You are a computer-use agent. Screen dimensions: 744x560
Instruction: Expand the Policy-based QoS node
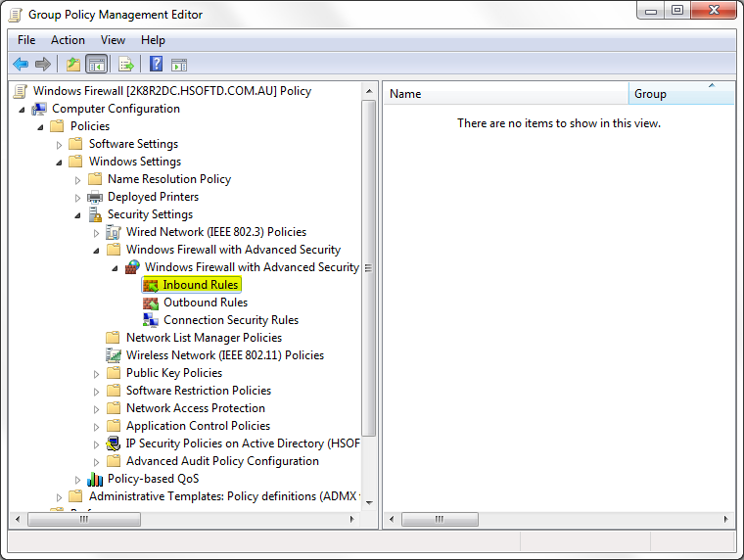tap(77, 480)
